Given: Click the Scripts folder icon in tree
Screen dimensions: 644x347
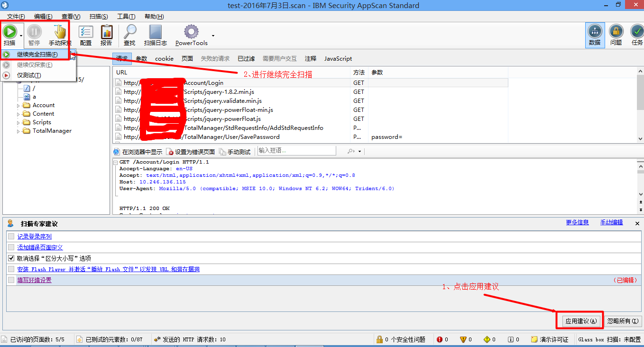Looking at the screenshot, I should pyautogui.click(x=27, y=122).
